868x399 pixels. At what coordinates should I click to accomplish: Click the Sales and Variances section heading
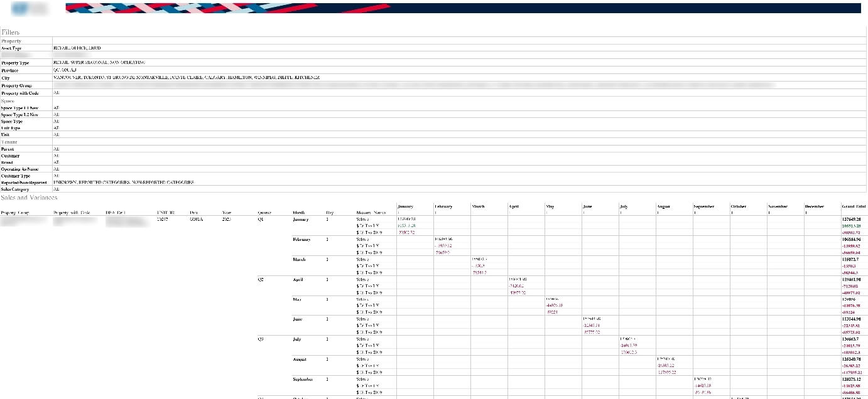[x=30, y=198]
